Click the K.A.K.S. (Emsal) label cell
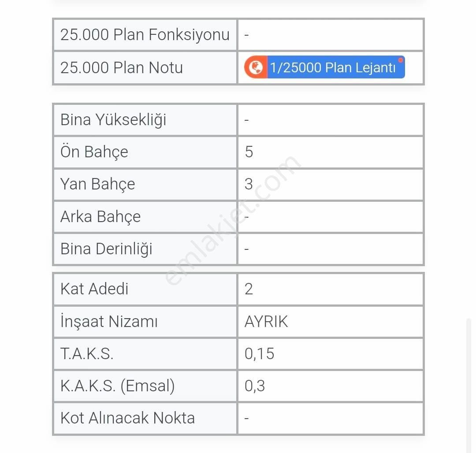The height and width of the screenshot is (453, 476). [x=145, y=386]
